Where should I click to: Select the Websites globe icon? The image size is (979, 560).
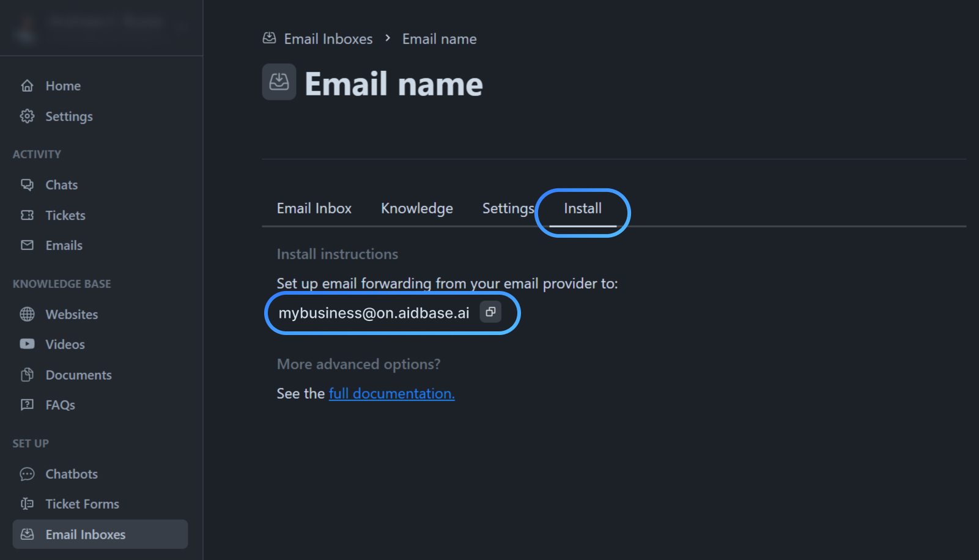28,314
